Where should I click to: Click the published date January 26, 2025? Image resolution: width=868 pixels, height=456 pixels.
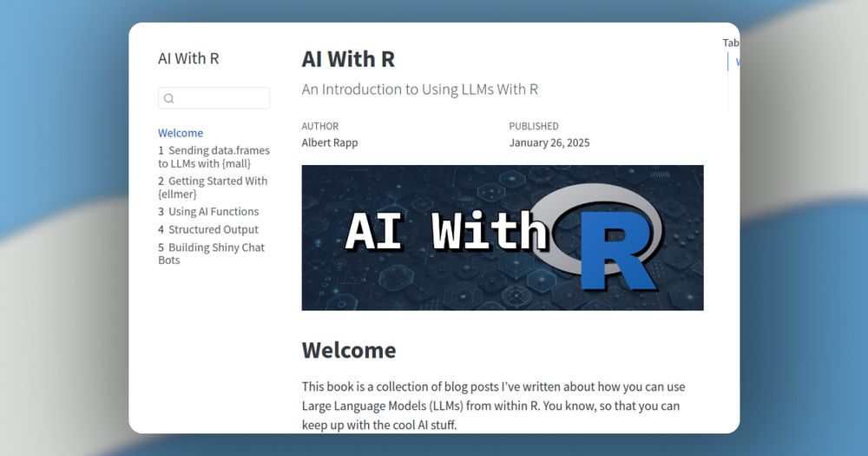(549, 142)
